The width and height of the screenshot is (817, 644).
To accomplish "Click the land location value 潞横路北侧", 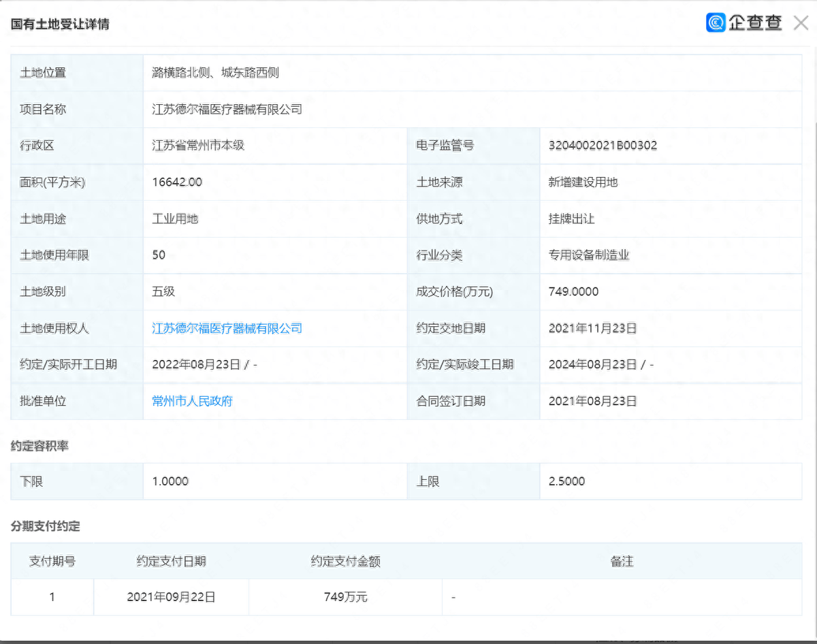I will [215, 73].
